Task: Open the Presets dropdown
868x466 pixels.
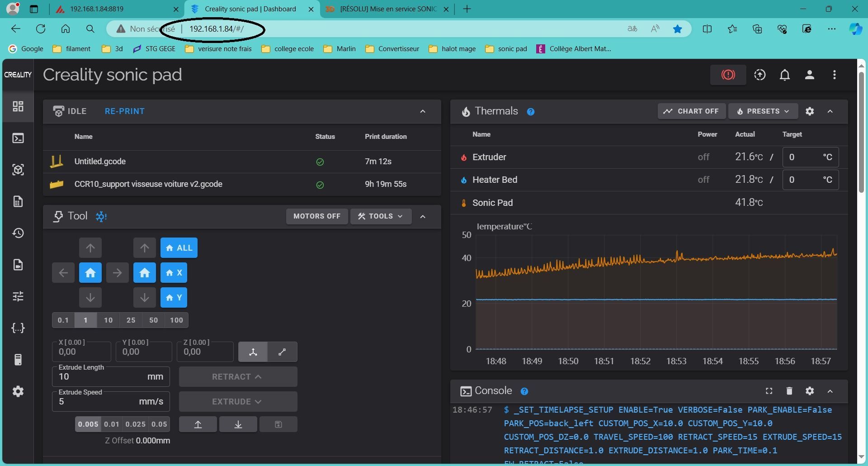Action: [x=763, y=111]
